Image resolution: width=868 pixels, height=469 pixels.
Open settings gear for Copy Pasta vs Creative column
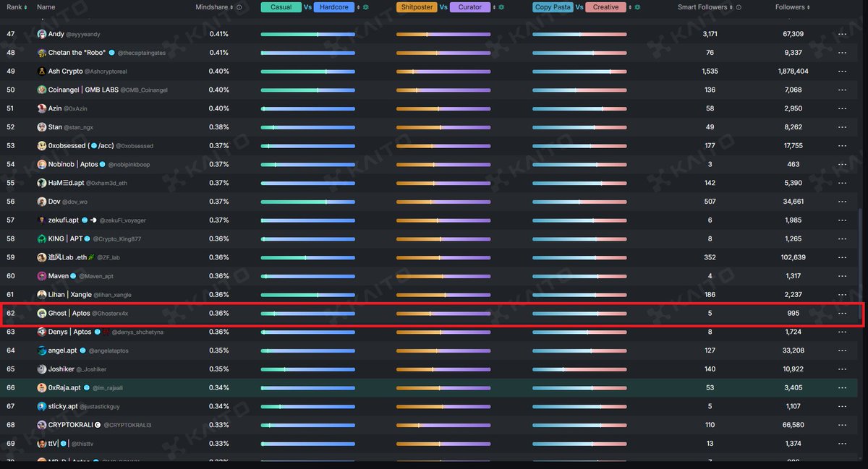pos(638,7)
